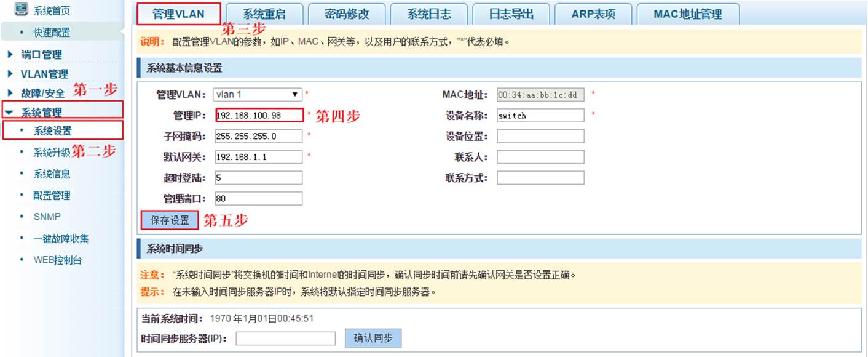Expand the VLAN管理 section
868x357 pixels.
point(10,74)
